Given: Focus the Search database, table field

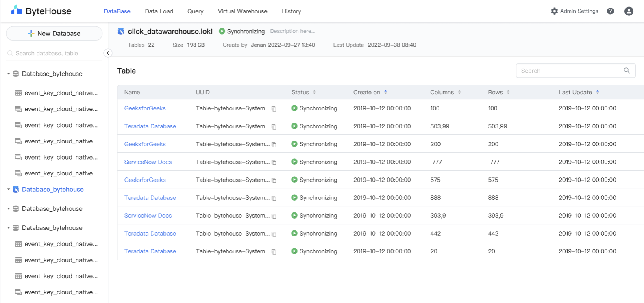Looking at the screenshot, I should tap(53, 53).
